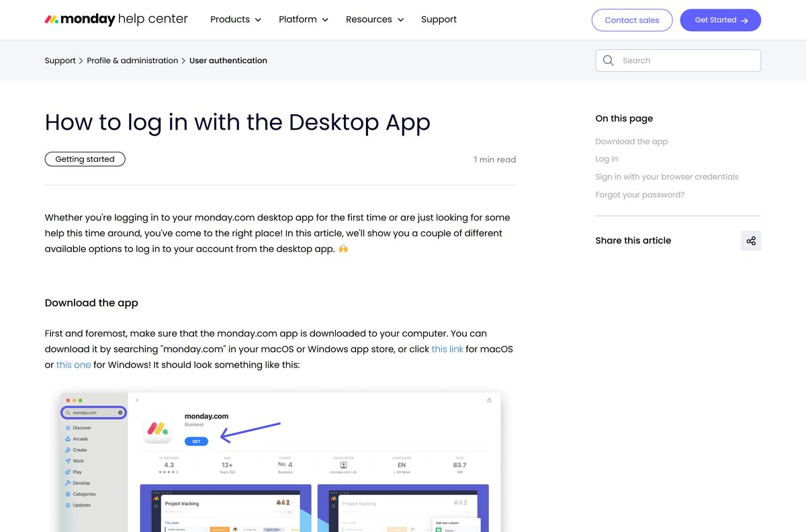Open User authentication breadcrumb

pyautogui.click(x=228, y=60)
